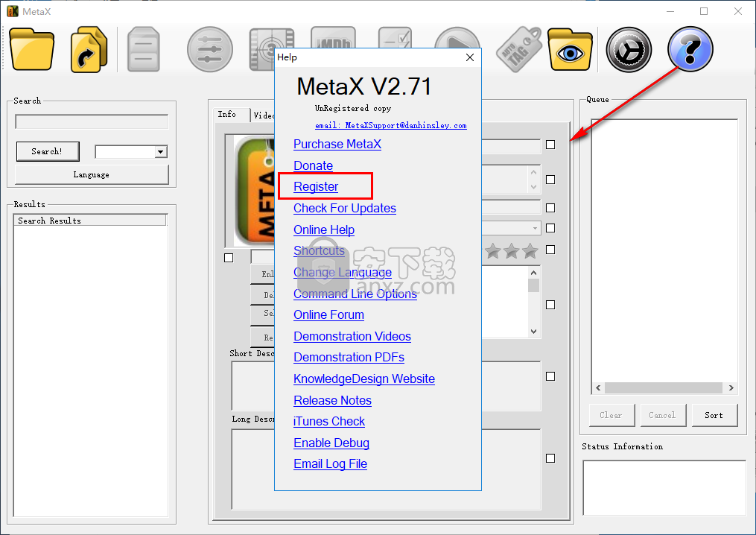Click the Status Information box
The width and height of the screenshot is (756, 535).
pos(664,488)
